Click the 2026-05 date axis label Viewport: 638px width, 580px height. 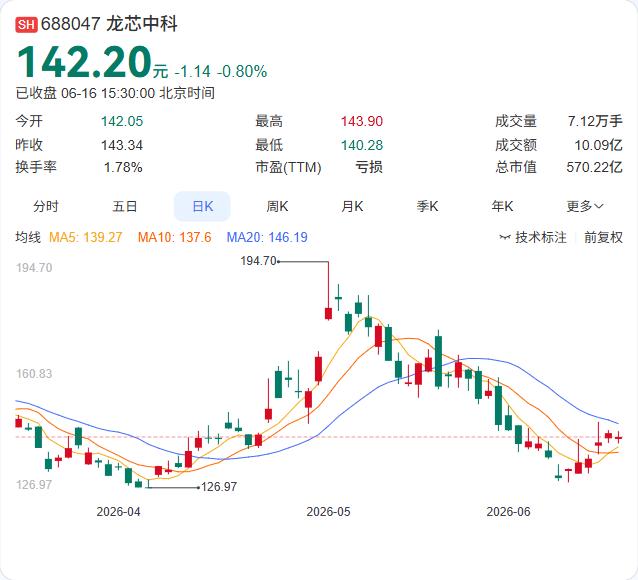click(328, 512)
